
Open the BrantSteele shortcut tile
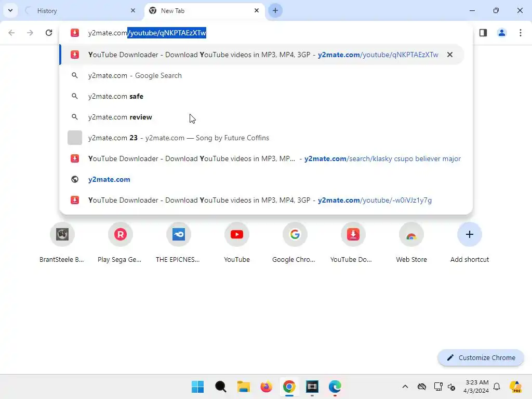tap(62, 242)
